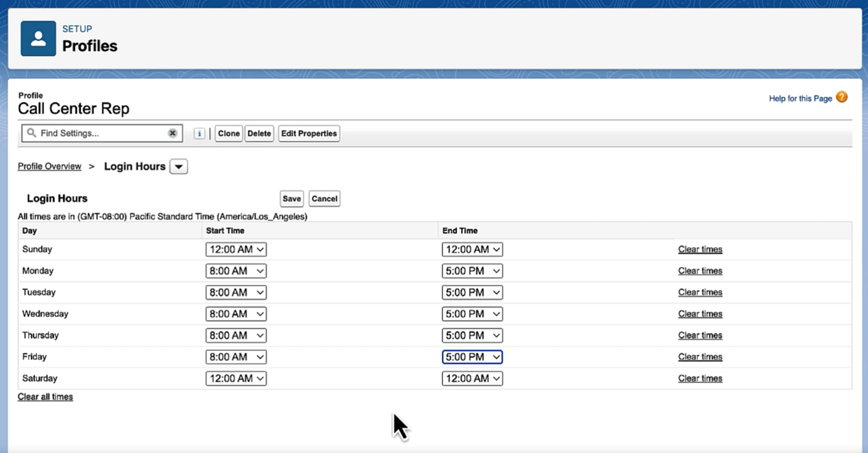Click the magnifier icon in Find Settings
The height and width of the screenshot is (453, 868).
point(31,133)
